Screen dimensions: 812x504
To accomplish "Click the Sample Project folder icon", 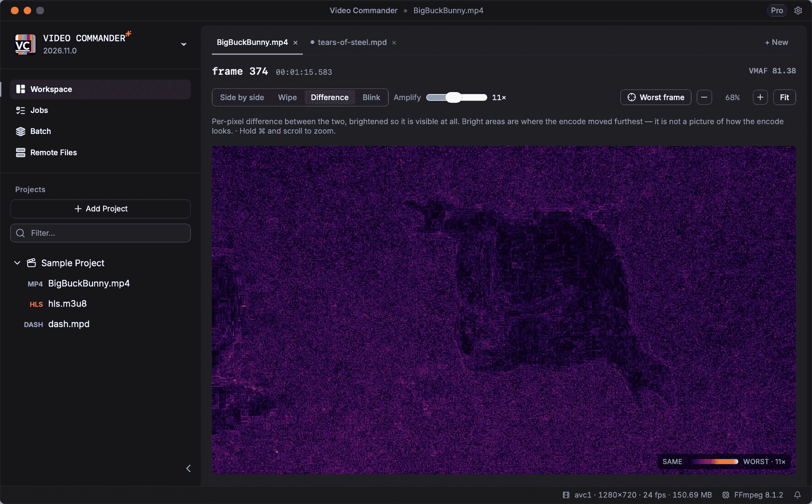I will [x=31, y=263].
